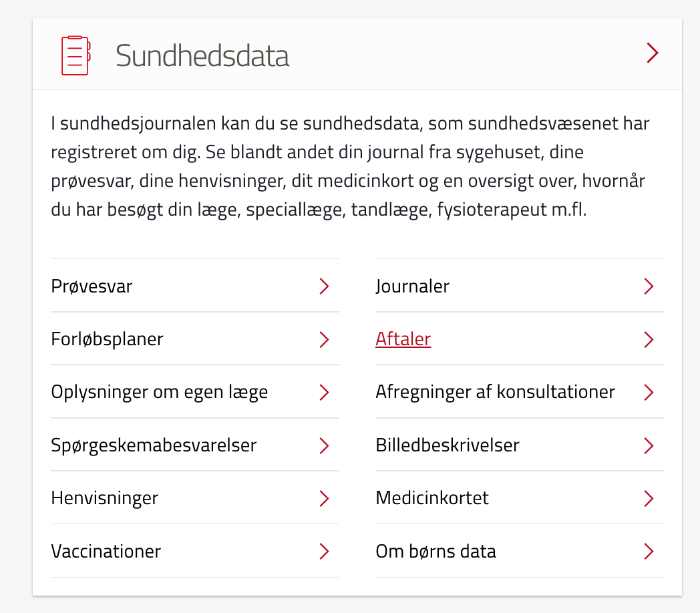Open the Medicinkortet link
The width and height of the screenshot is (700, 613).
coord(431,498)
